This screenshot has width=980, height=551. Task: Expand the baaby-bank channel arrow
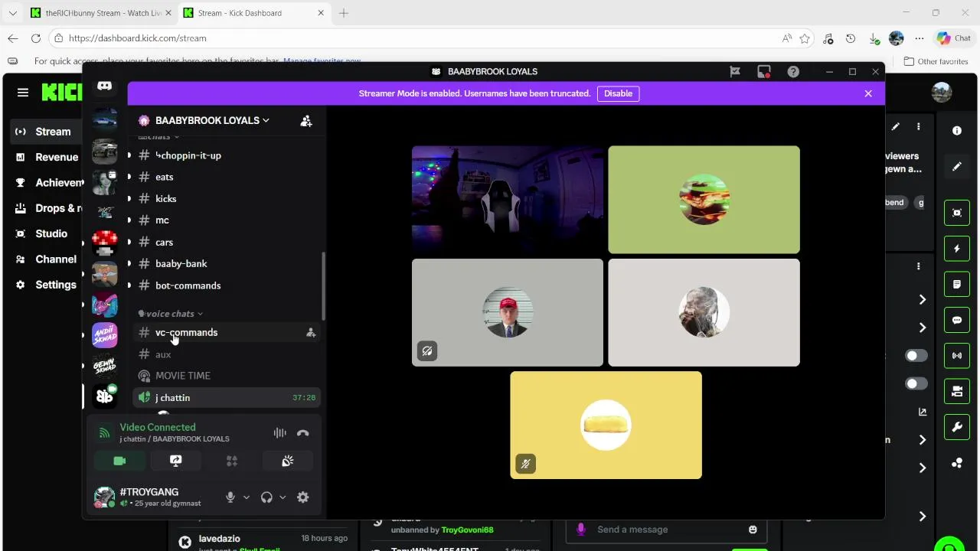click(129, 264)
